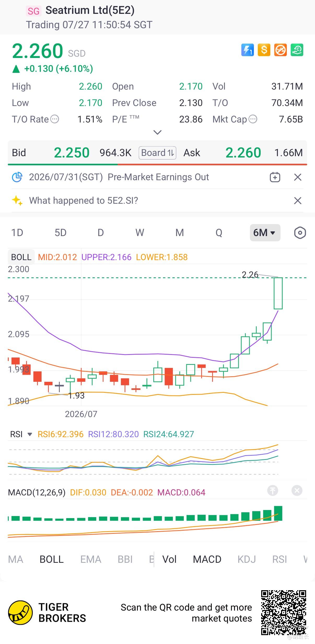315x644 pixels.
Task: Add earnings date to calendar
Action: point(275,177)
